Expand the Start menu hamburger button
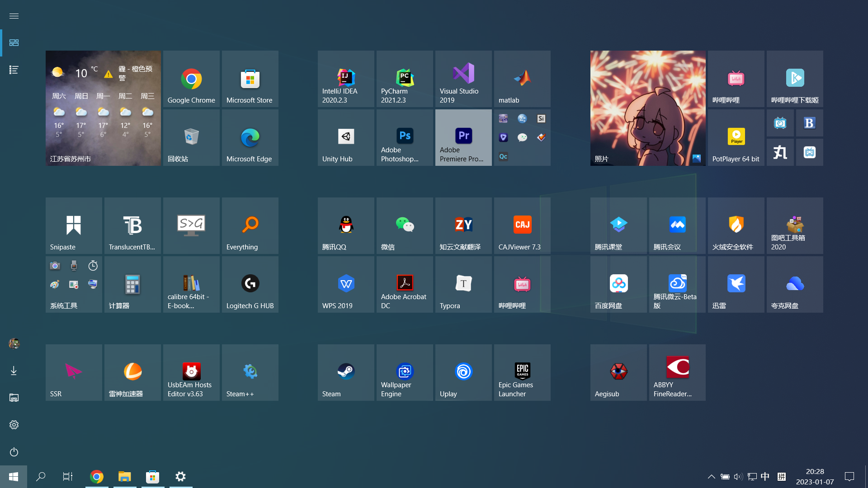This screenshot has width=868, height=488. [14, 16]
